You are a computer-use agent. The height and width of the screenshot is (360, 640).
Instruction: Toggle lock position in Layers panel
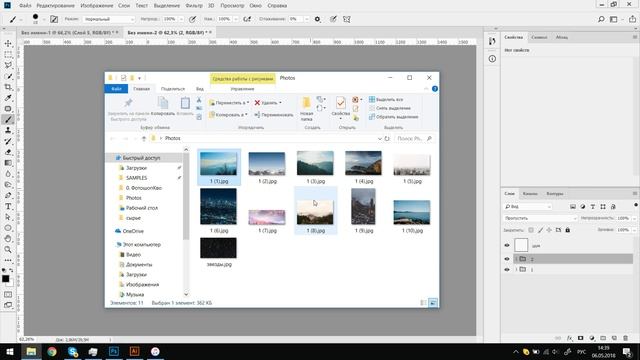click(x=549, y=230)
